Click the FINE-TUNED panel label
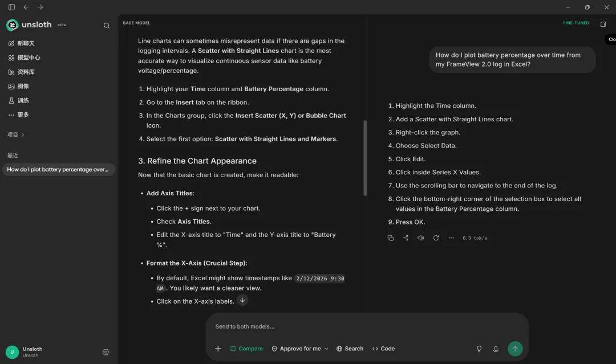The image size is (616, 364). point(576,23)
